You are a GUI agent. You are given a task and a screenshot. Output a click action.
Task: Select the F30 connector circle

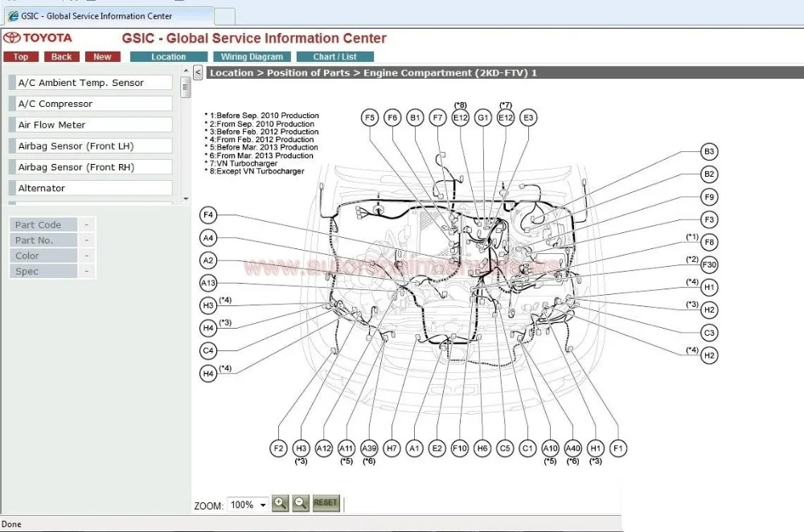pyautogui.click(x=709, y=264)
